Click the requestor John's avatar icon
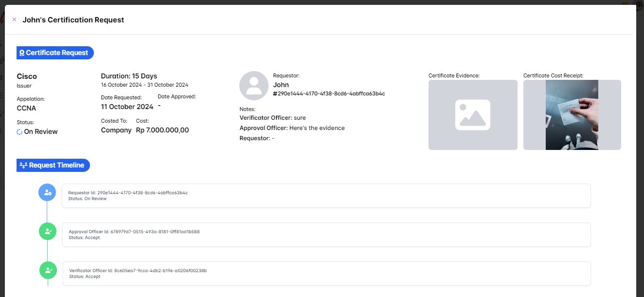 253,86
